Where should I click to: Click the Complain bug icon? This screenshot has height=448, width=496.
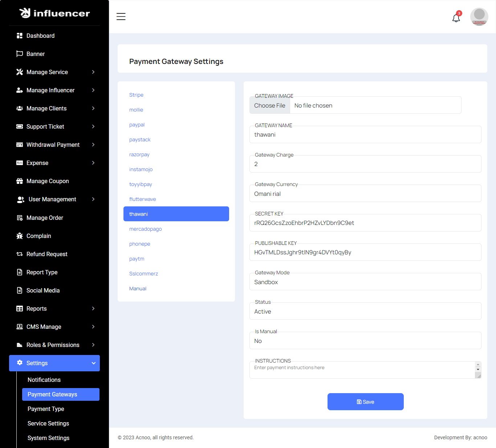[x=20, y=236]
